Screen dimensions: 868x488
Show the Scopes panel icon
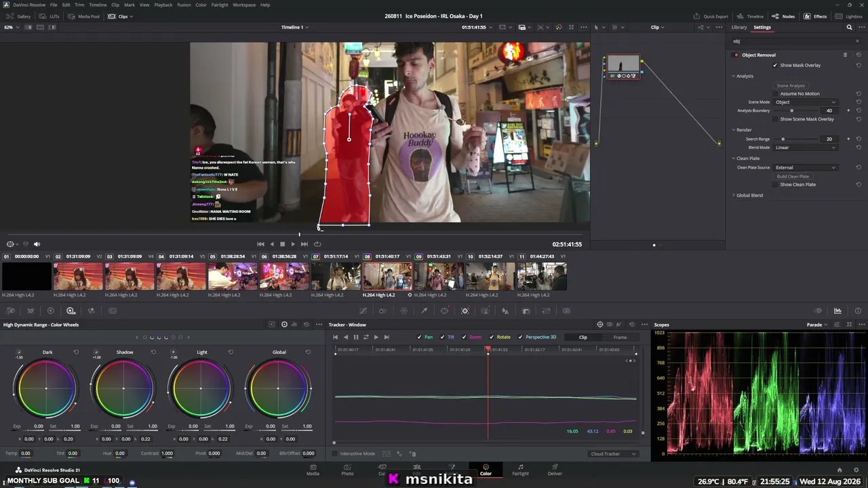tap(837, 311)
